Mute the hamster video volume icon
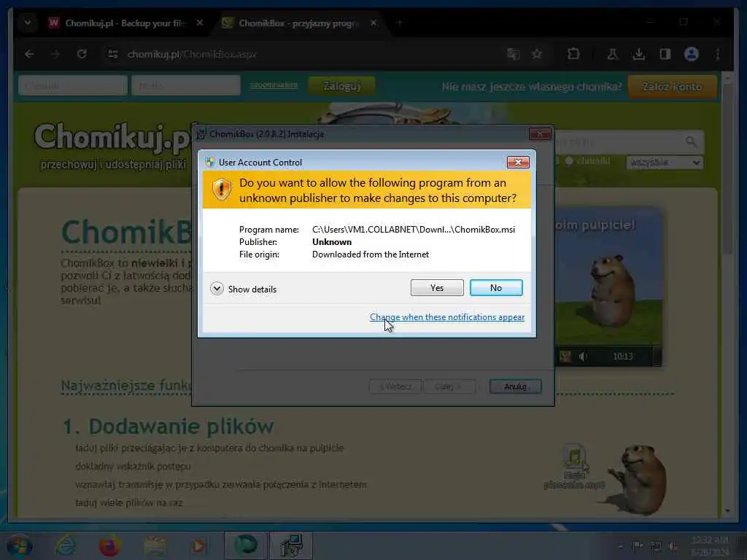Viewport: 747px width, 560px height. click(x=583, y=356)
